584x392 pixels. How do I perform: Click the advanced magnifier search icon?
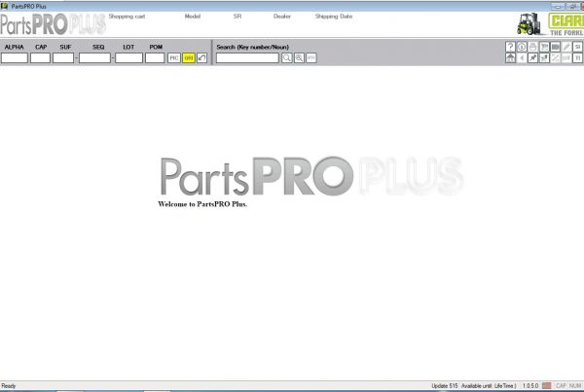click(x=299, y=58)
